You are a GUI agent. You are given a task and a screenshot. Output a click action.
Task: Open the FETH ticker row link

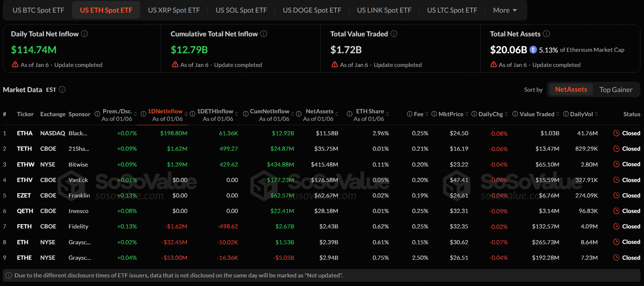24,226
